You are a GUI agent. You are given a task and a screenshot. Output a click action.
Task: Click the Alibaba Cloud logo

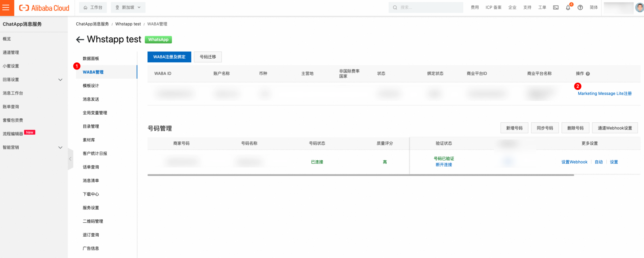coord(44,8)
